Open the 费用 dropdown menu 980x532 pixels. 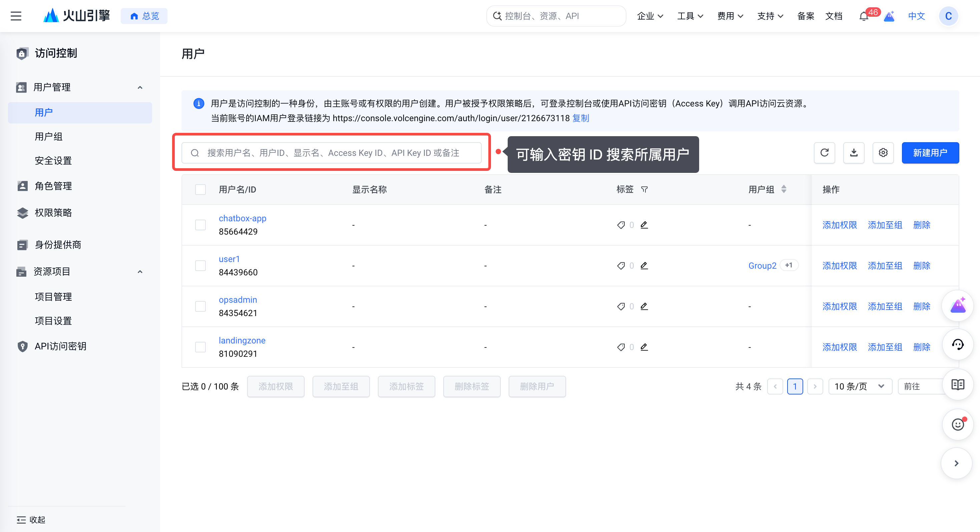[730, 16]
